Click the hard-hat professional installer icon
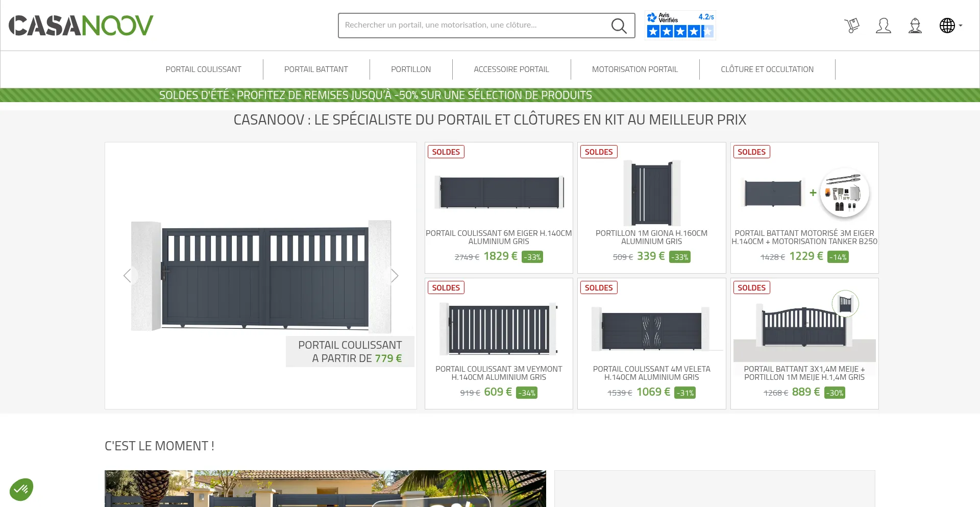Viewport: 980px width, 507px height. pyautogui.click(x=915, y=26)
